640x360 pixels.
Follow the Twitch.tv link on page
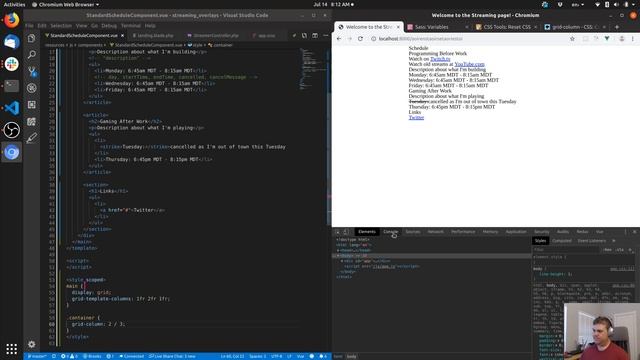point(440,59)
